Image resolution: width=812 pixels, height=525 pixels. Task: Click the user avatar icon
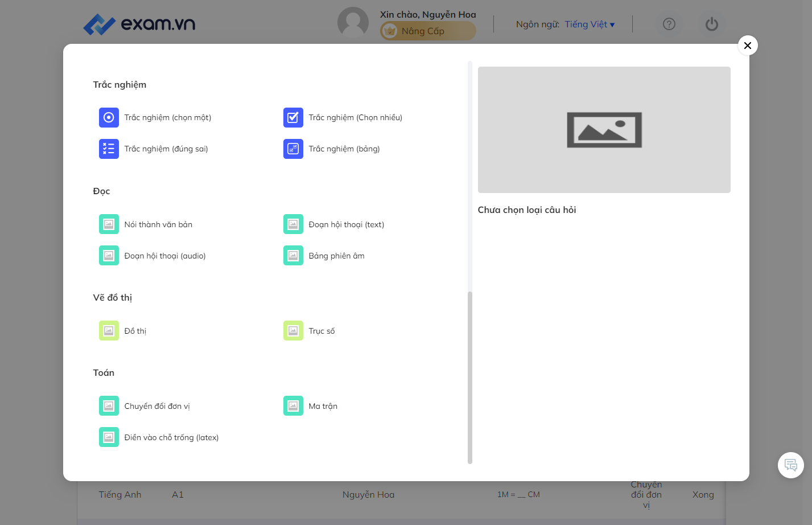pos(353,23)
